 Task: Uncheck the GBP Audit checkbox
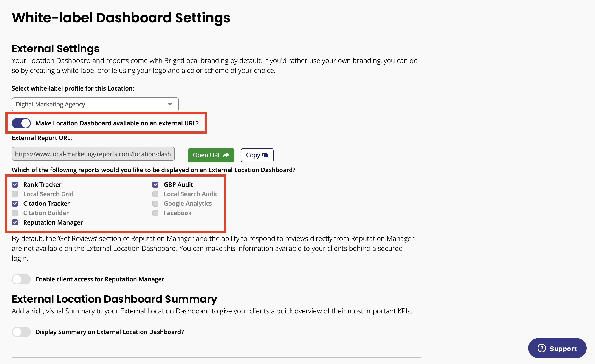point(155,184)
